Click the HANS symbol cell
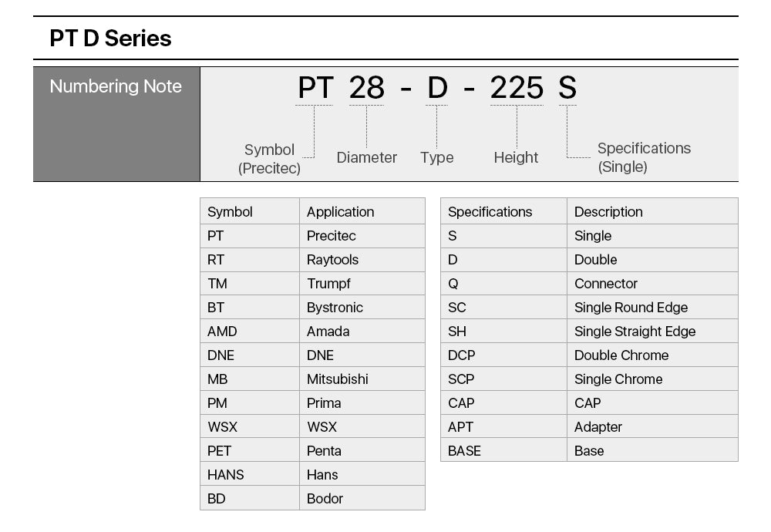The image size is (771, 532). (225, 475)
